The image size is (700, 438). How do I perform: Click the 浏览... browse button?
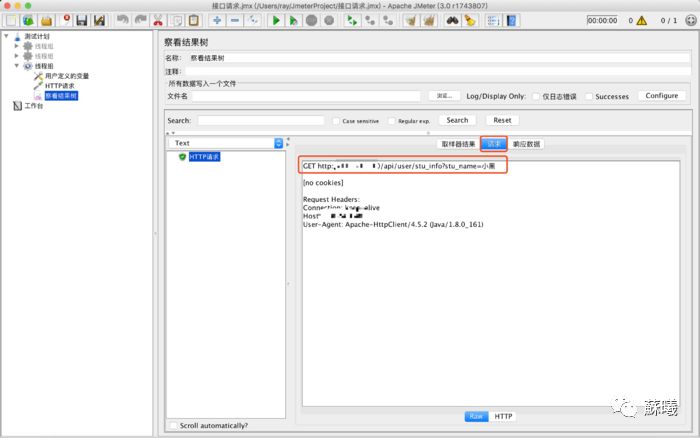coord(444,96)
